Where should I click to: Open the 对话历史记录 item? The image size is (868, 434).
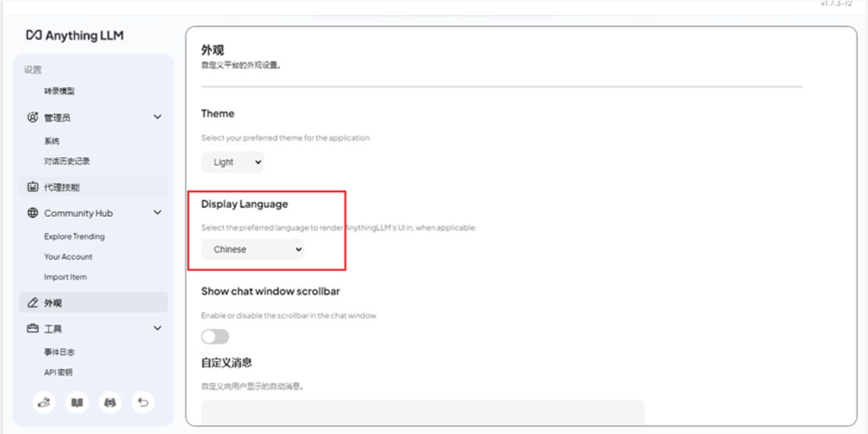[x=67, y=162]
